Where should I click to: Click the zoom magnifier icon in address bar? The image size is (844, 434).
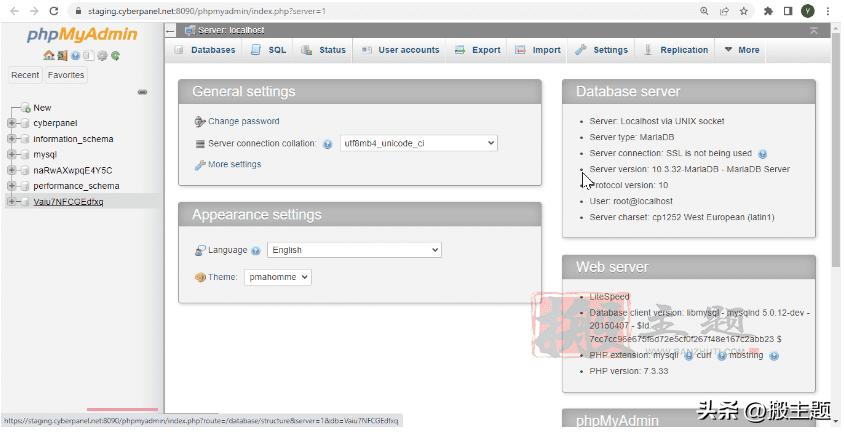(704, 11)
